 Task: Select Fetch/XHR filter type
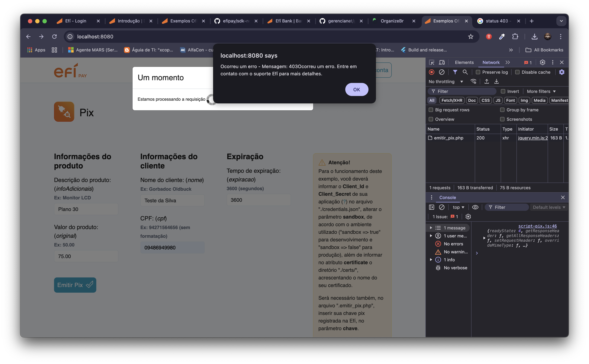(x=452, y=100)
